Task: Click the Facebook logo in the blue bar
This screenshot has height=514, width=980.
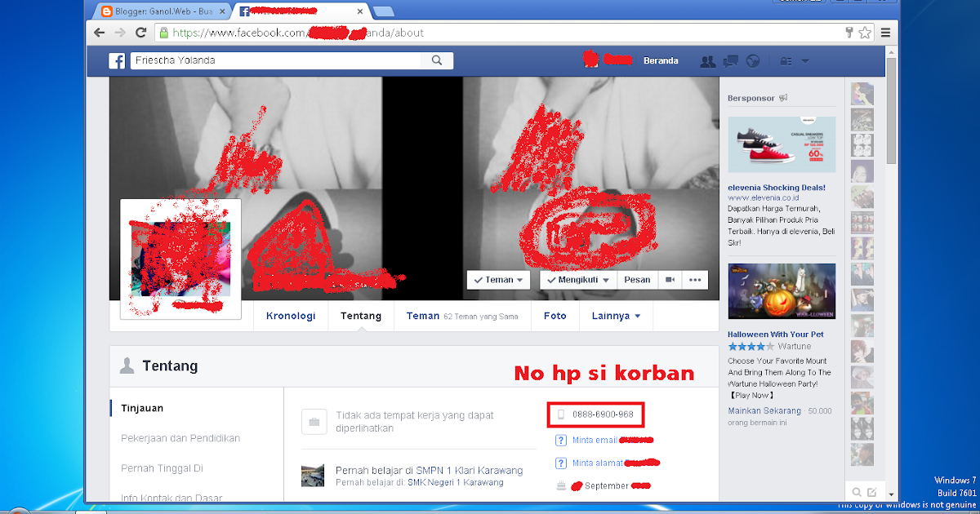Action: point(117,60)
